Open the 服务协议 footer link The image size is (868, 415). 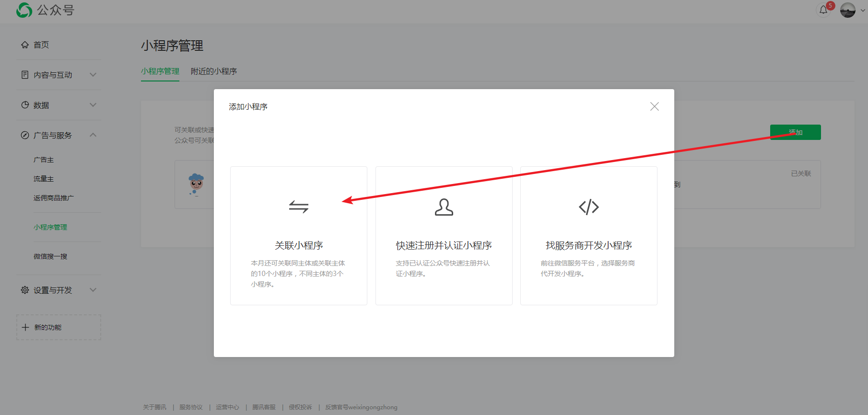[191, 407]
